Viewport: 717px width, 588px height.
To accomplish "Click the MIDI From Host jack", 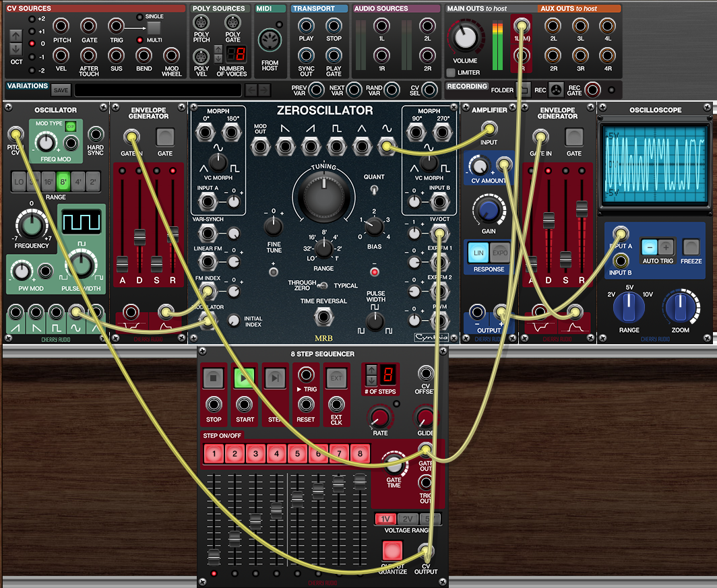I will coord(270,40).
